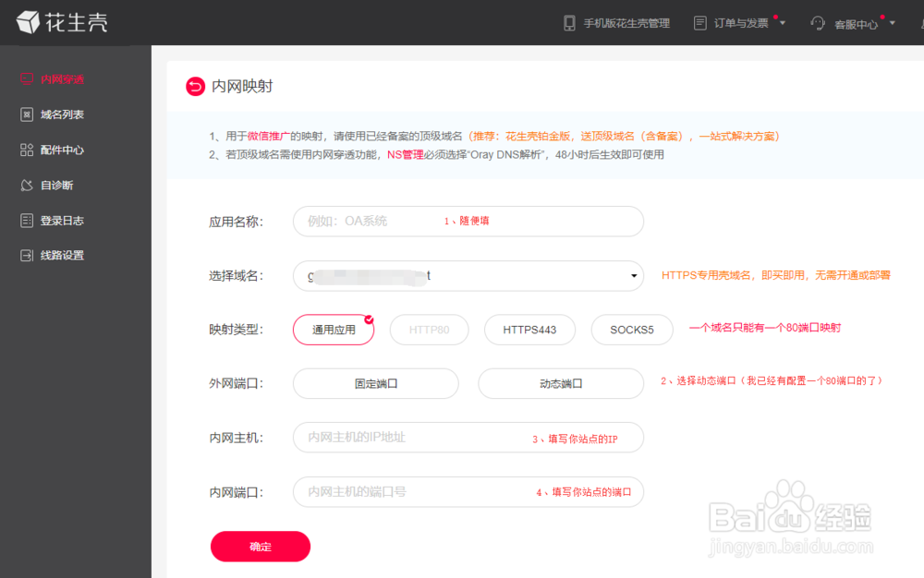This screenshot has width=924, height=578.
Task: Open 订单与发票 link
Action: [x=741, y=23]
